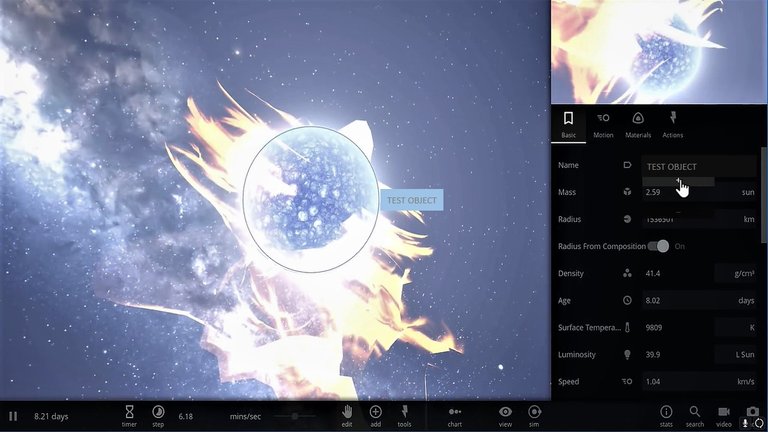Select the star object in viewport
This screenshot has width=768, height=432.
pyautogui.click(x=311, y=198)
